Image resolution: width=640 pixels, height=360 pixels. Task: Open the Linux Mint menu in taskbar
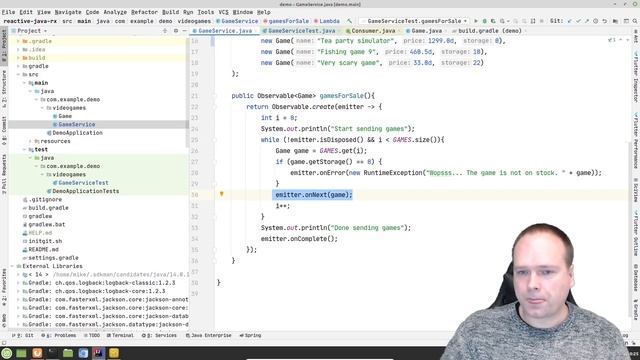pyautogui.click(x=7, y=353)
